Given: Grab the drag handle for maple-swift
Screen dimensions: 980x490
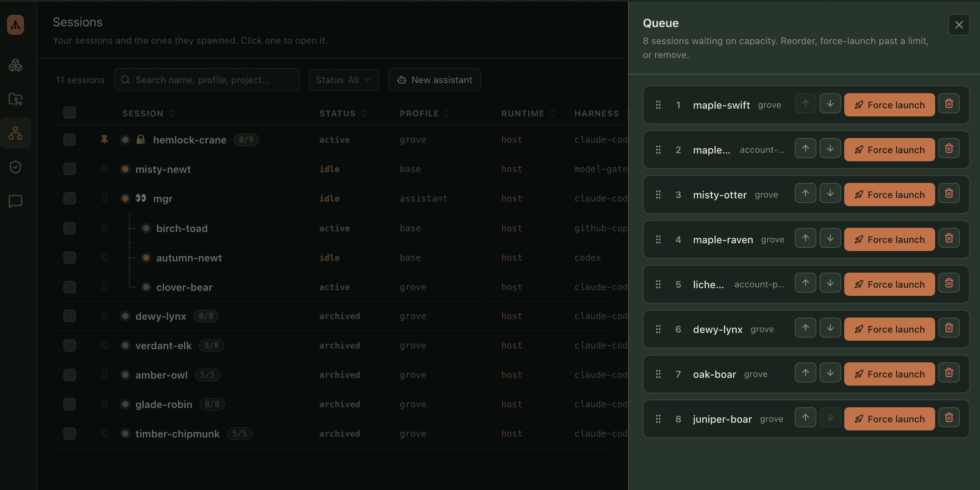Looking at the screenshot, I should (x=658, y=105).
